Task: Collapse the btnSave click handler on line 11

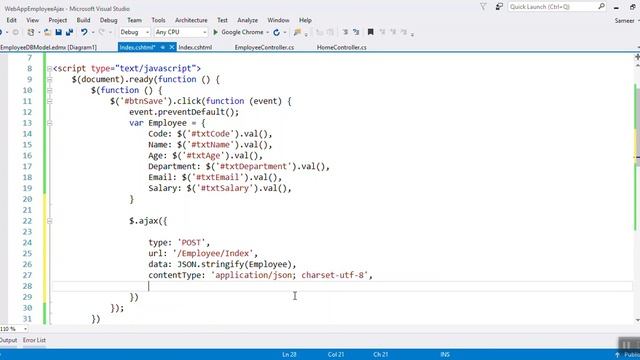Action: [x=49, y=101]
